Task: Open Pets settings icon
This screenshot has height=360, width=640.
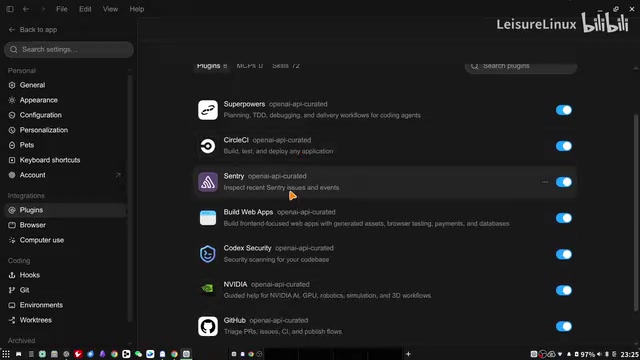Action: coord(12,145)
